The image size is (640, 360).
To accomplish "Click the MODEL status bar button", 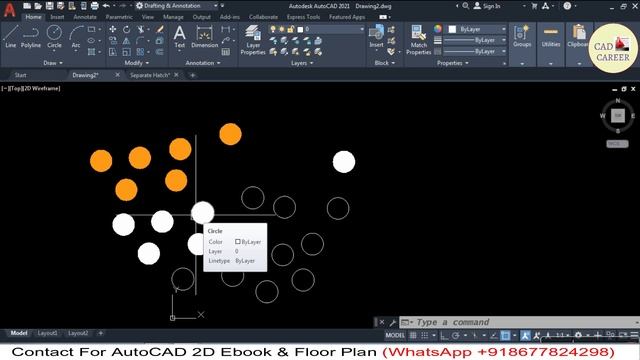I will (395, 336).
